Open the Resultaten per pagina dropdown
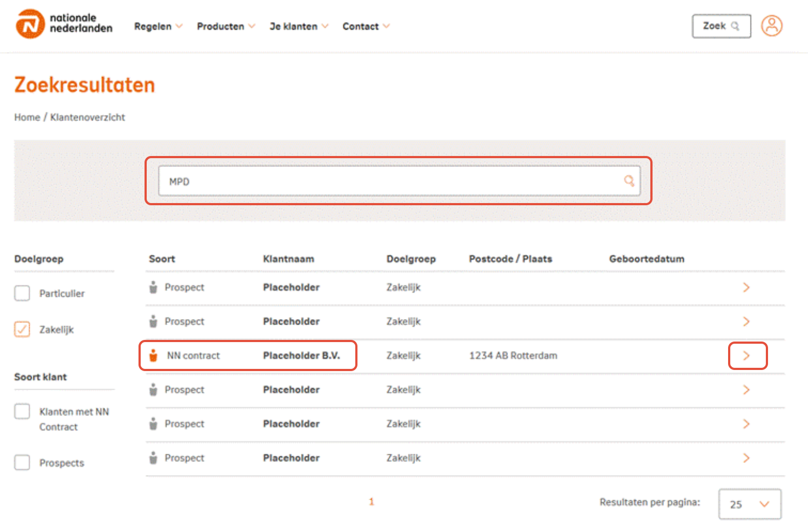The height and width of the screenshot is (532, 808). pos(749,504)
